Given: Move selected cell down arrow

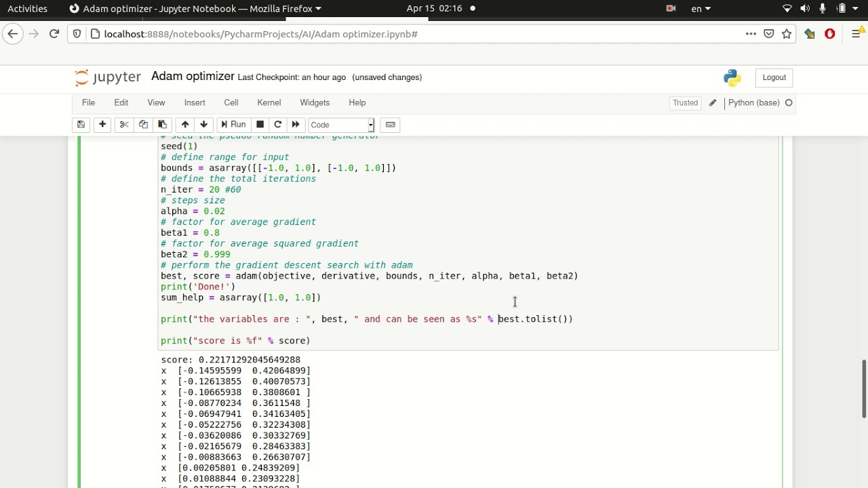Looking at the screenshot, I should (x=203, y=125).
